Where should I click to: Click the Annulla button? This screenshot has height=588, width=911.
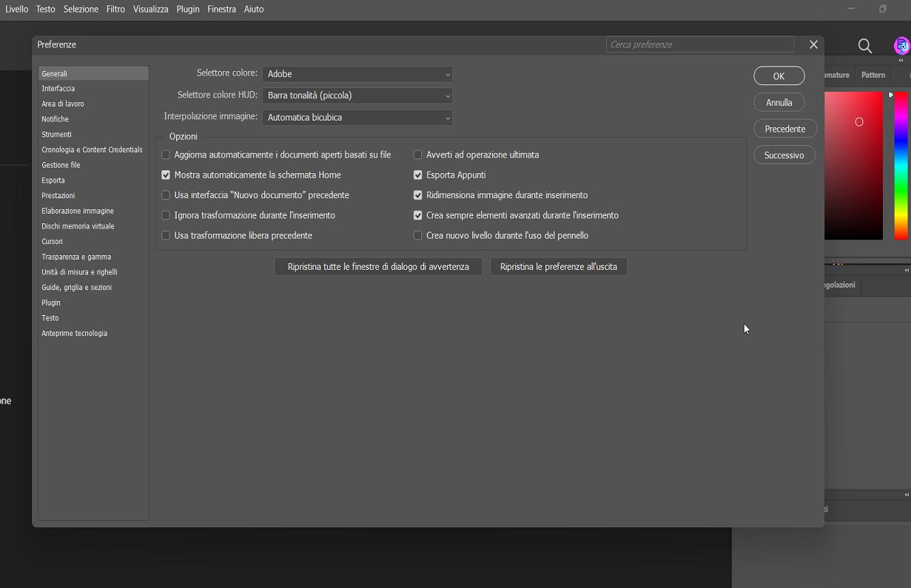tap(779, 103)
